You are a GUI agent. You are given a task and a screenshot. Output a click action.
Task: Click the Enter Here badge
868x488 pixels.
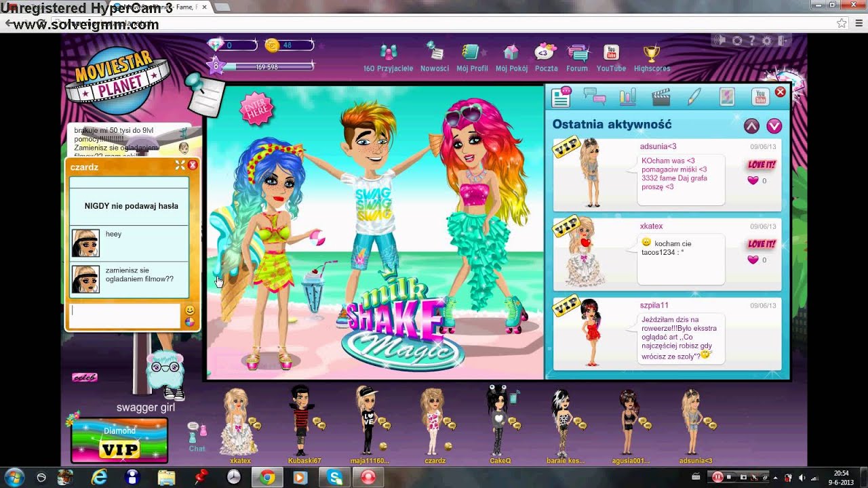click(x=256, y=108)
